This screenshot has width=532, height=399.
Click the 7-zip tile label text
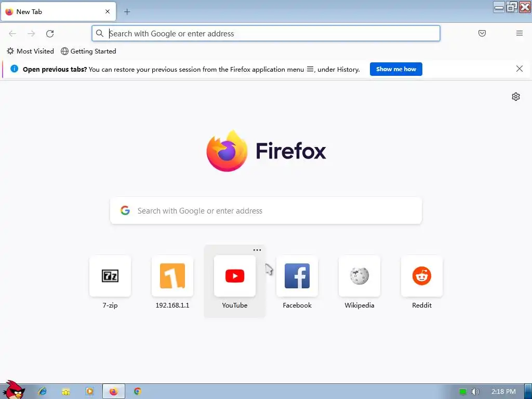[110, 305]
